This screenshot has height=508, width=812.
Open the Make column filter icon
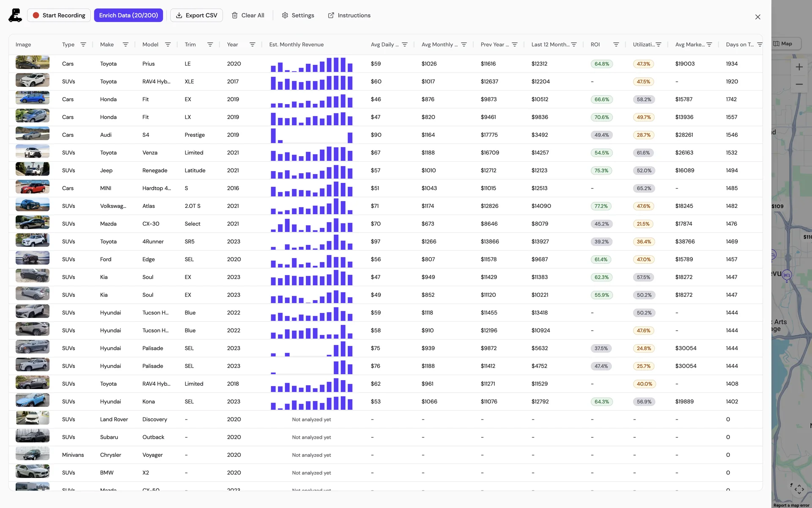(x=126, y=44)
